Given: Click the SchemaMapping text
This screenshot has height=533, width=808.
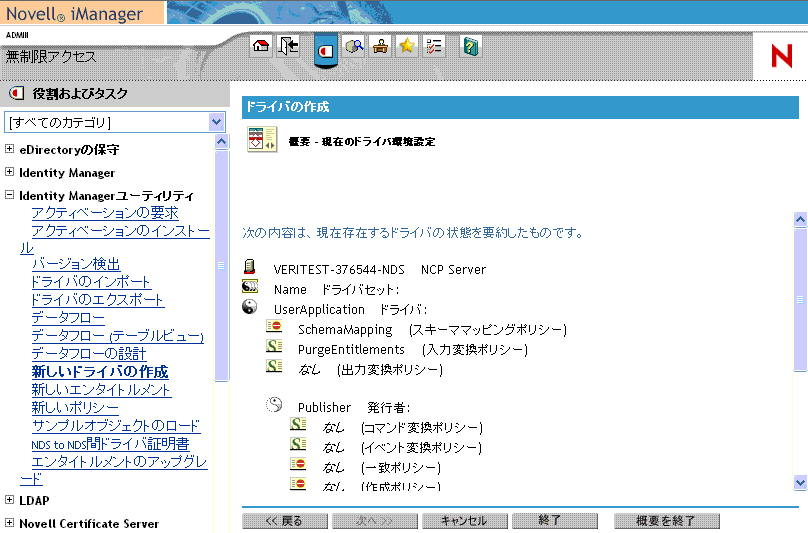Looking at the screenshot, I should tap(345, 329).
